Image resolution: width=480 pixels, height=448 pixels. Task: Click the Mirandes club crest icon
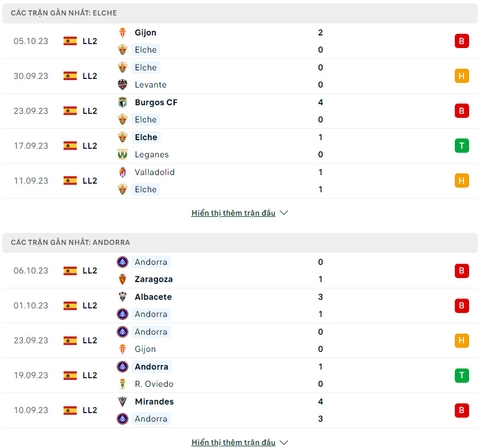(123, 402)
